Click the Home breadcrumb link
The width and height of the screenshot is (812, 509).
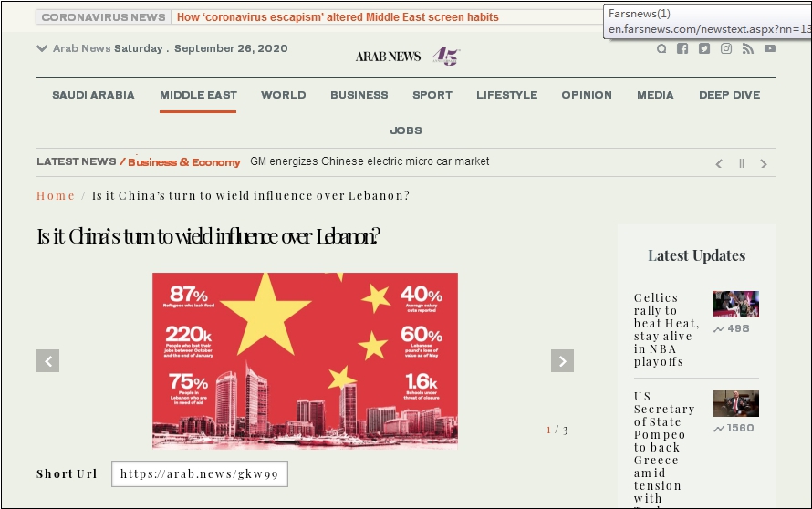pyautogui.click(x=56, y=196)
